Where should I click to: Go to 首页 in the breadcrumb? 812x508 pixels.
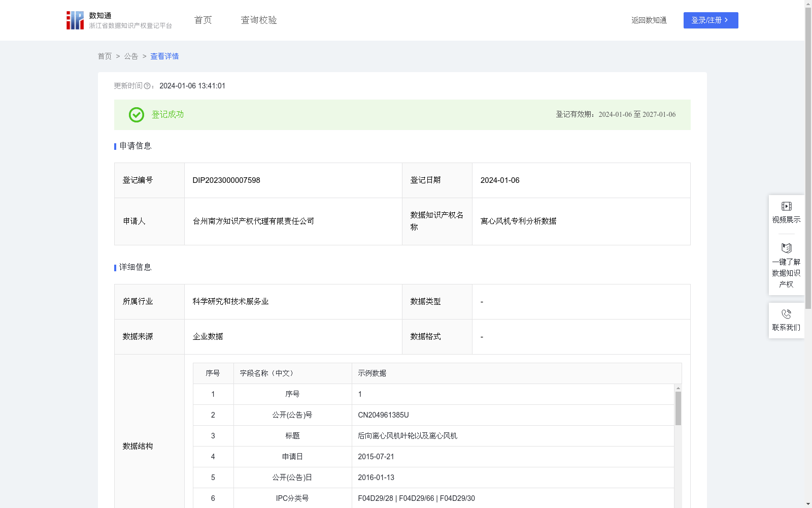[x=105, y=56]
